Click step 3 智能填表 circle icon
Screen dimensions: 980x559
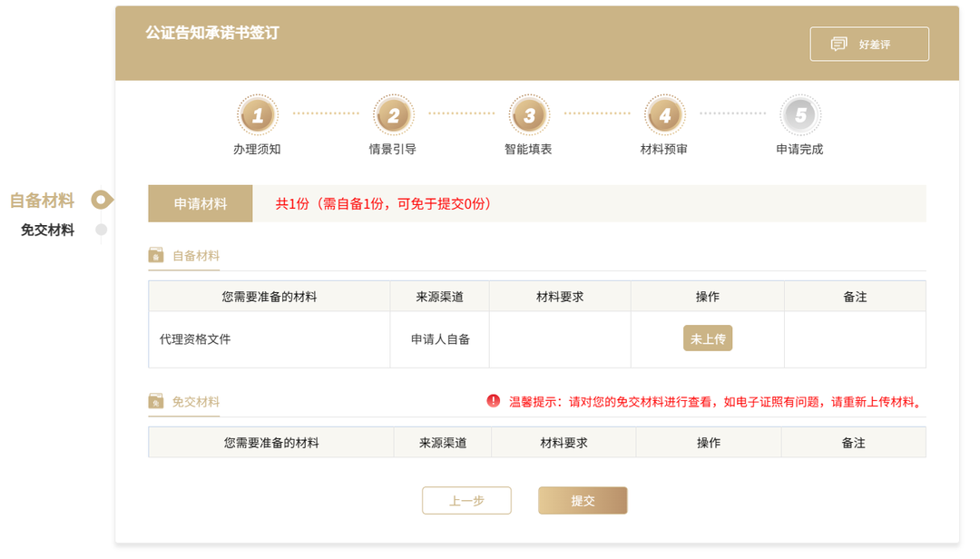tap(529, 115)
